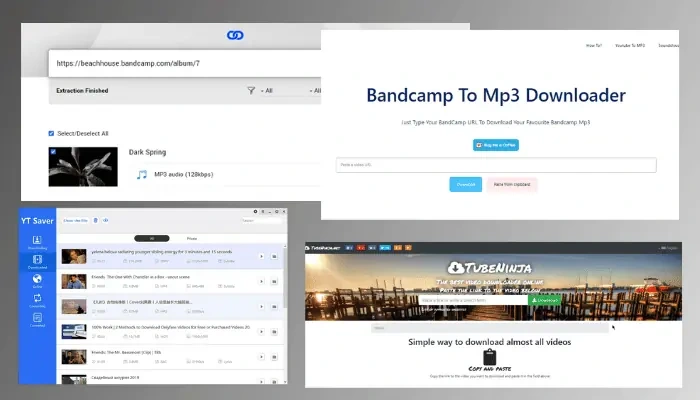700x400 pixels.
Task: Open folder for Friends Mr. Beaumont clip
Action: (x=274, y=357)
